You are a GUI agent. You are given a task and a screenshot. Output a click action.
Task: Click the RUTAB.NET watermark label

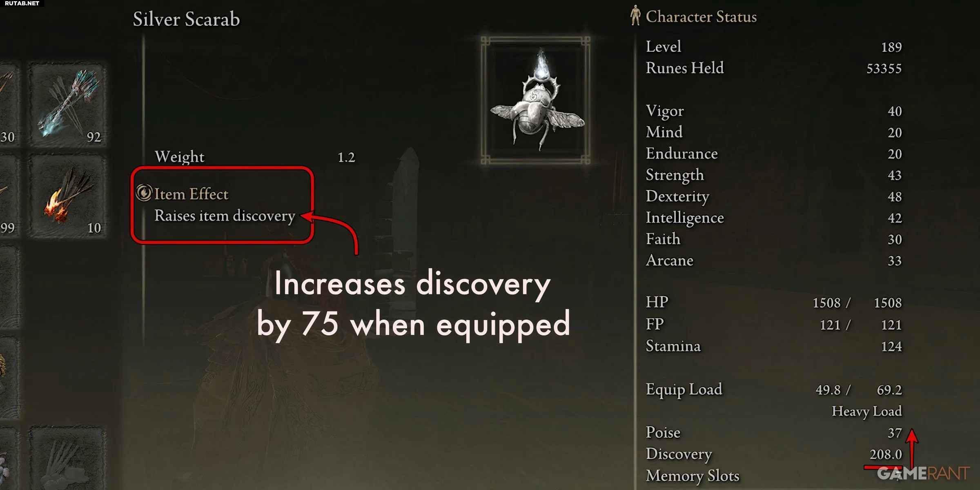coord(22,3)
